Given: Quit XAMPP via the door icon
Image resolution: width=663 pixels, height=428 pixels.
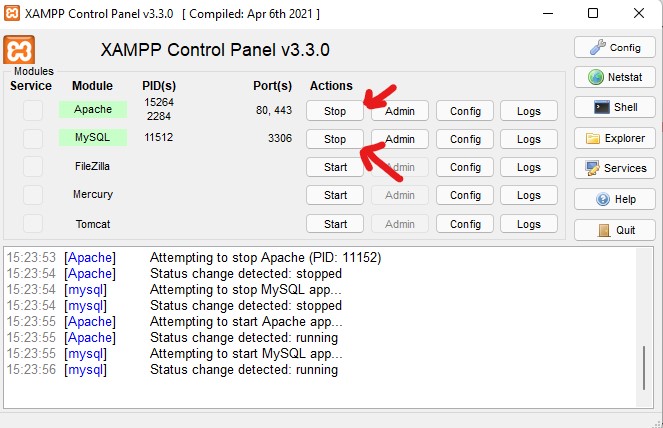Looking at the screenshot, I should coord(614,230).
